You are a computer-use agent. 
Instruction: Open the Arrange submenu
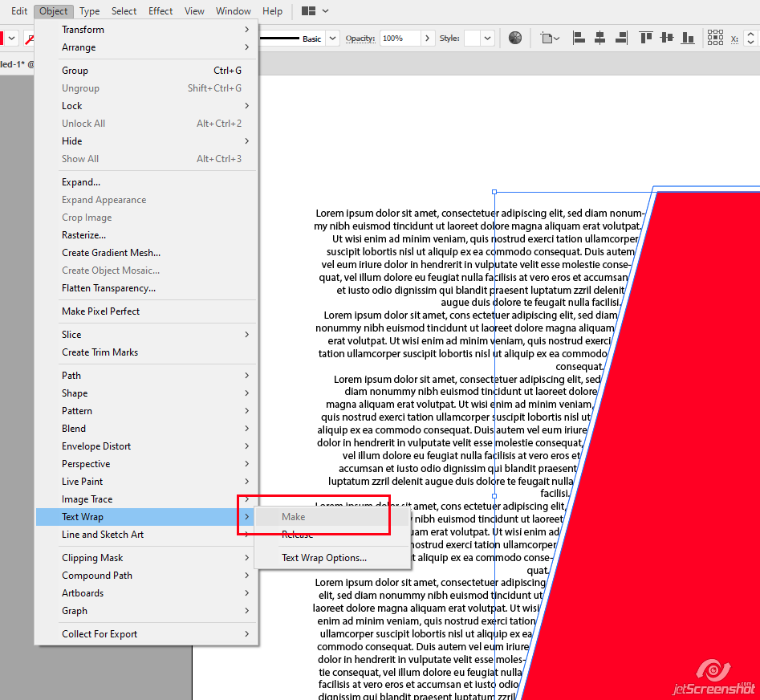[x=146, y=47]
